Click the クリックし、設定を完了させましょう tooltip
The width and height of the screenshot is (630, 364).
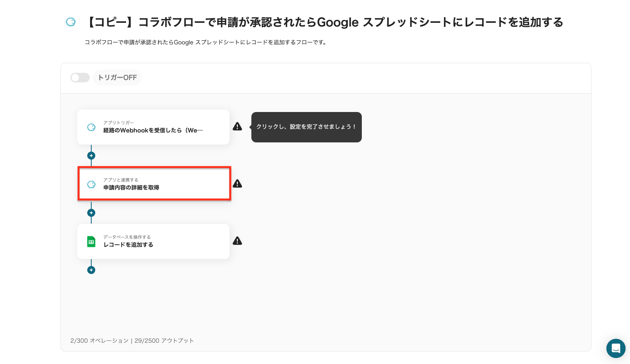pos(306,127)
